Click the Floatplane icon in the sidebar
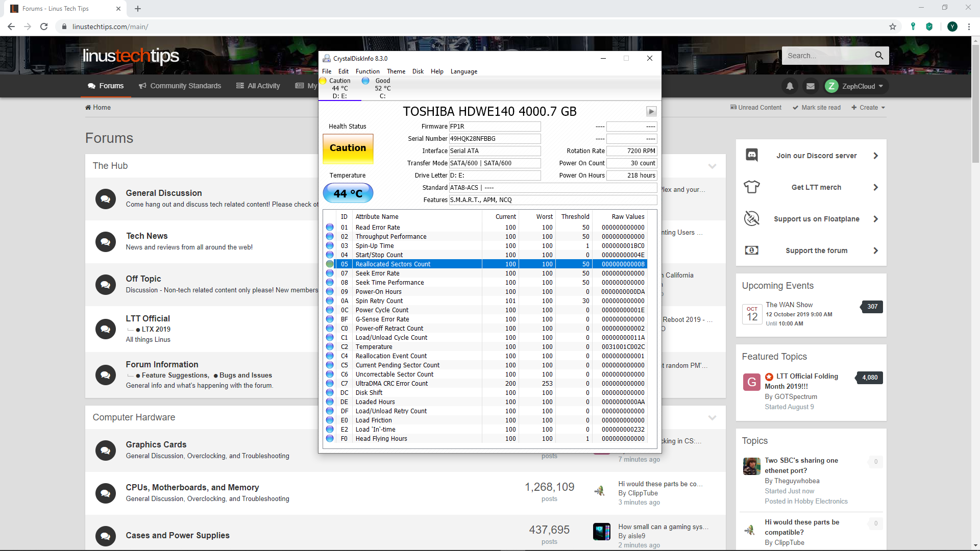The image size is (980, 551). 752,218
